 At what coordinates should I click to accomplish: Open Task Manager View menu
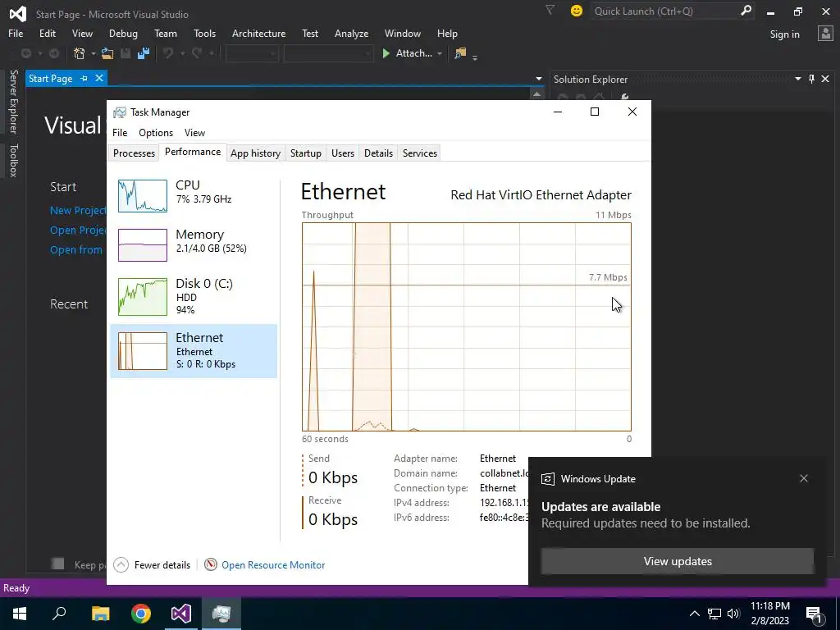point(194,132)
